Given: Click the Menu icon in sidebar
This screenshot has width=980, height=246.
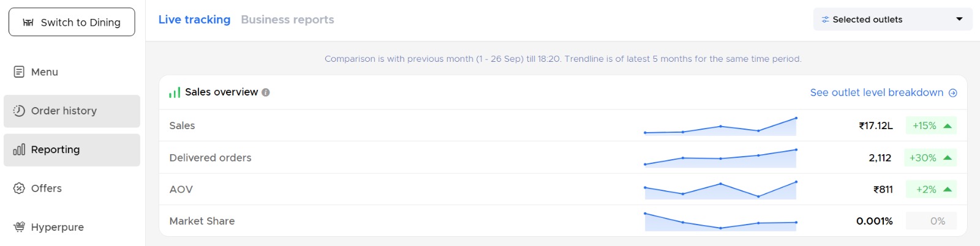Looking at the screenshot, I should point(19,72).
